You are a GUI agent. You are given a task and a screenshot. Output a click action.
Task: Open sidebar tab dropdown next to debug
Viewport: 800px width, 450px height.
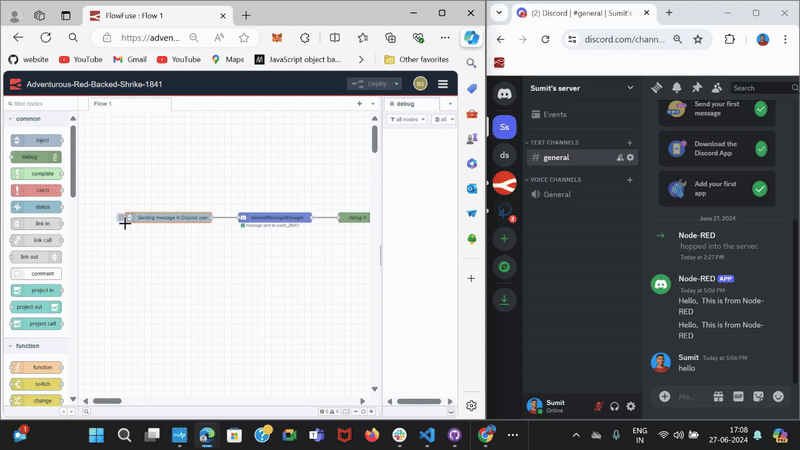click(450, 104)
